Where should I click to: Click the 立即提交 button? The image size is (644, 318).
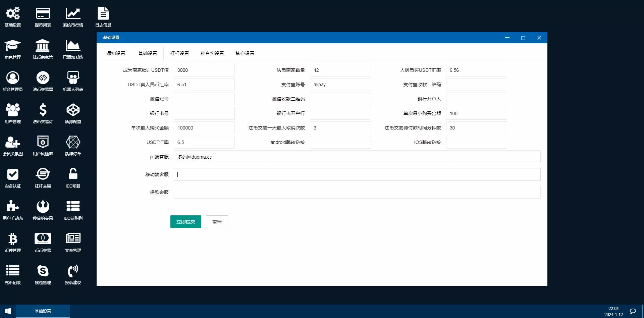[x=185, y=222]
